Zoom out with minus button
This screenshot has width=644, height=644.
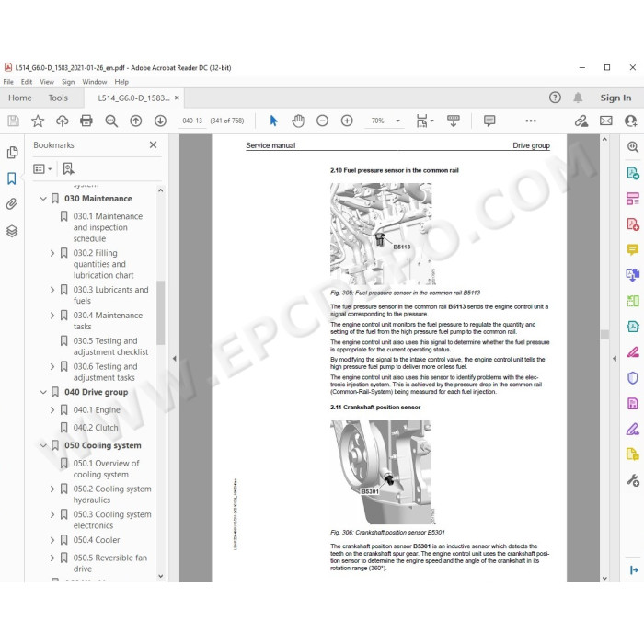pyautogui.click(x=322, y=121)
